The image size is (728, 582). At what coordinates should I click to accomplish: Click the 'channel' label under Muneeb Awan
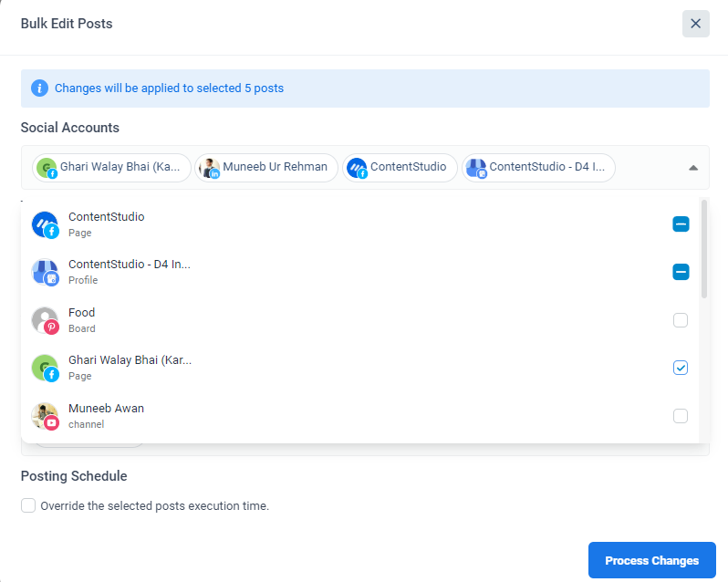pyautogui.click(x=87, y=424)
